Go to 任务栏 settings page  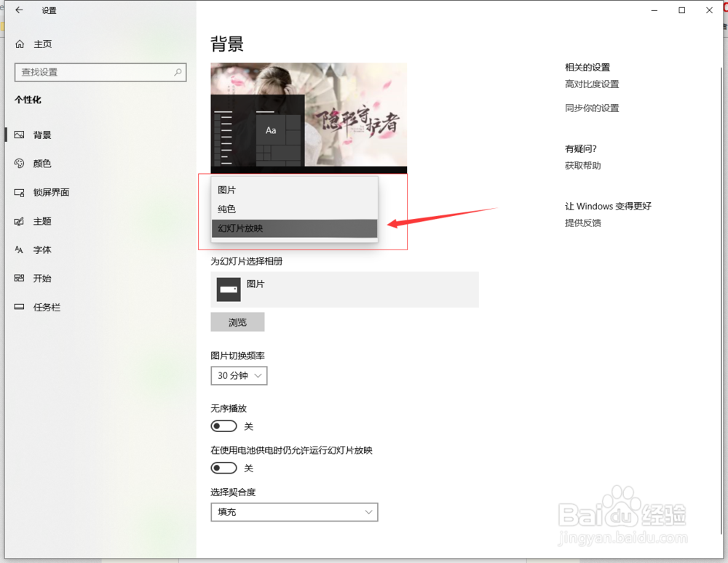[47, 307]
